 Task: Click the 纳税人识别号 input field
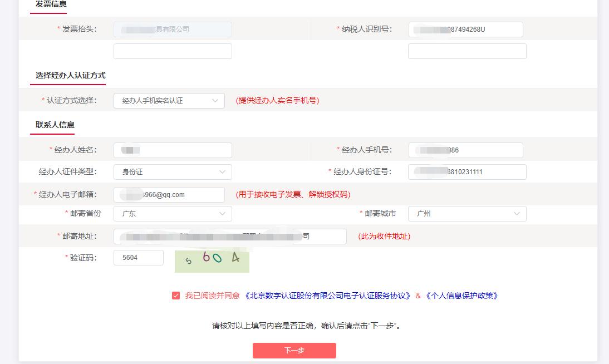pos(466,29)
